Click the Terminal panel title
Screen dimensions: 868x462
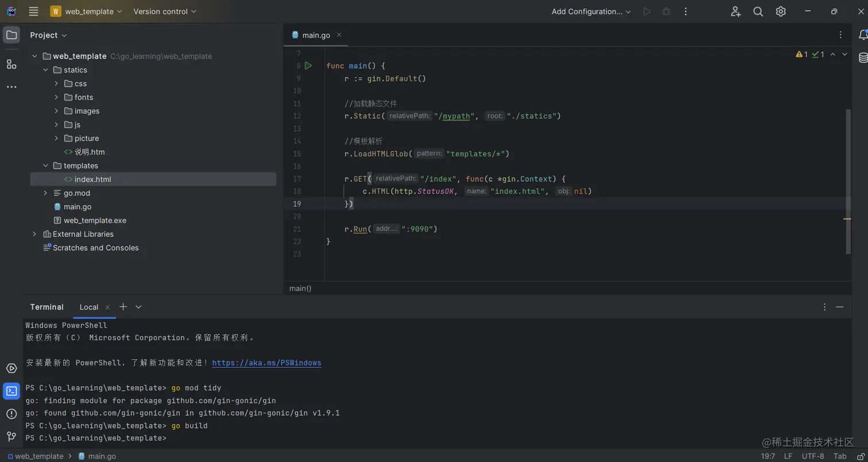(x=47, y=307)
